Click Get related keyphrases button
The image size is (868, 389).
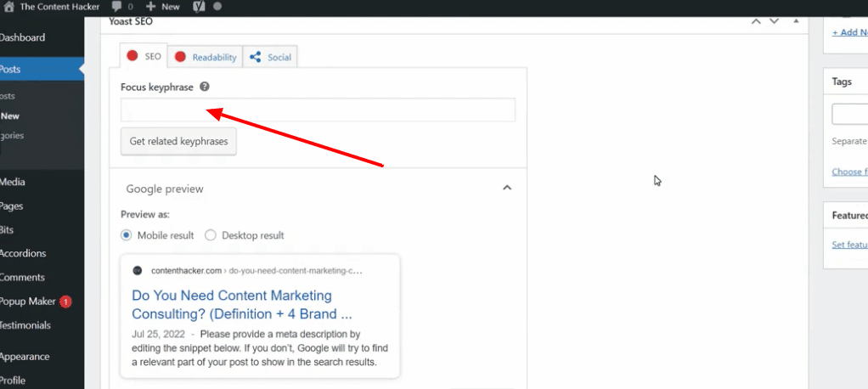point(179,141)
